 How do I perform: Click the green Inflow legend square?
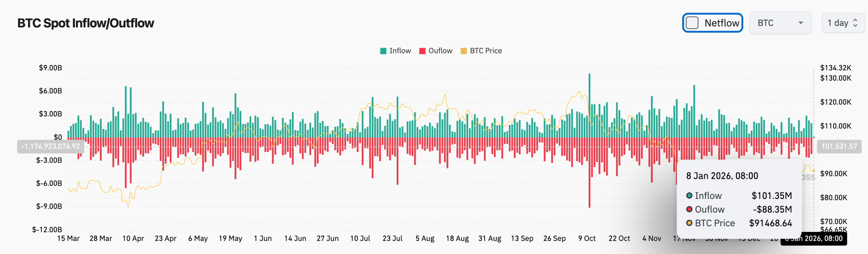(383, 51)
